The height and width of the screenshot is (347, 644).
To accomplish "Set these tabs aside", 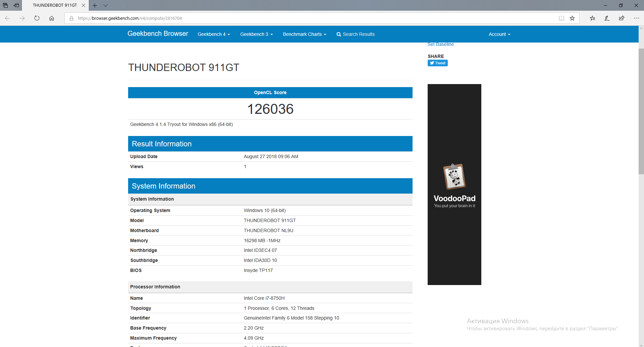I will click(x=16, y=5).
